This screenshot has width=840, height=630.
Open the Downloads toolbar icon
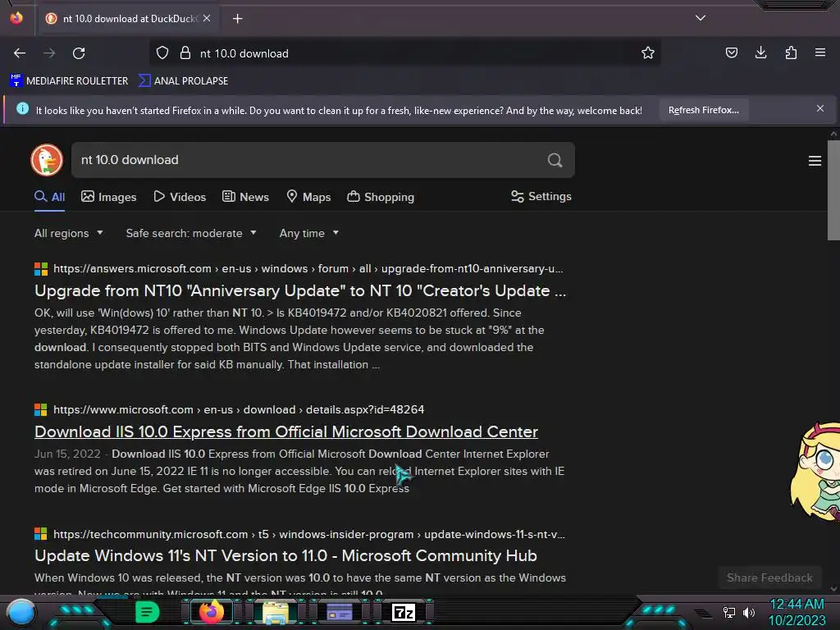pos(760,52)
